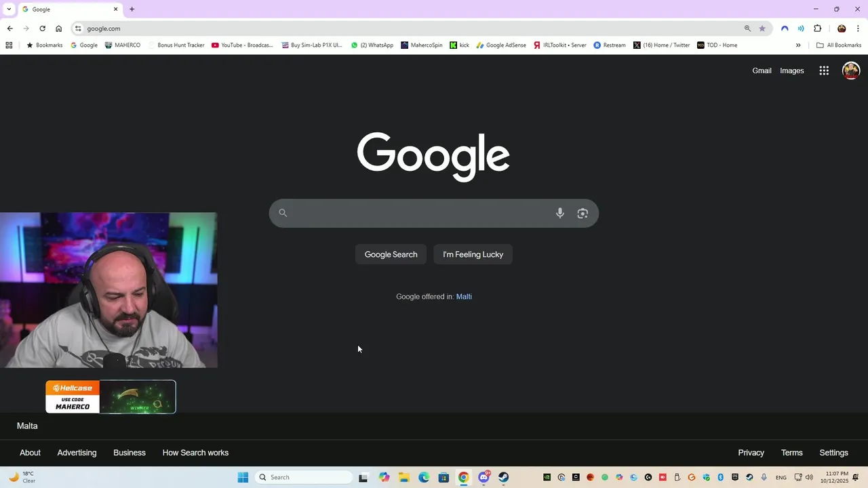868x488 pixels.
Task: Click I'm Feeling Lucky button
Action: pos(473,254)
